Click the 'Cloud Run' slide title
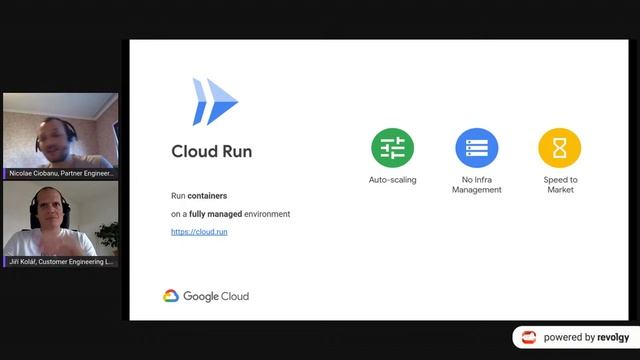This screenshot has height=360, width=640. (212, 151)
